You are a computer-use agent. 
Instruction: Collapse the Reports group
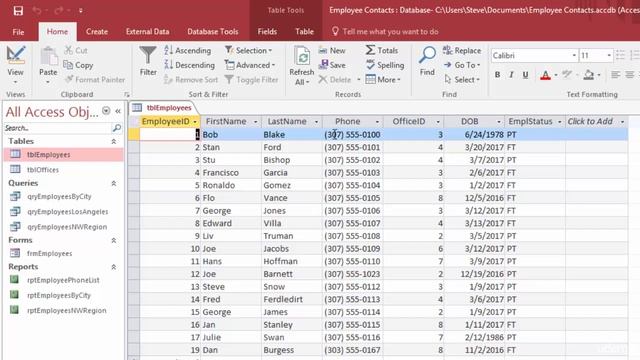coord(114,267)
